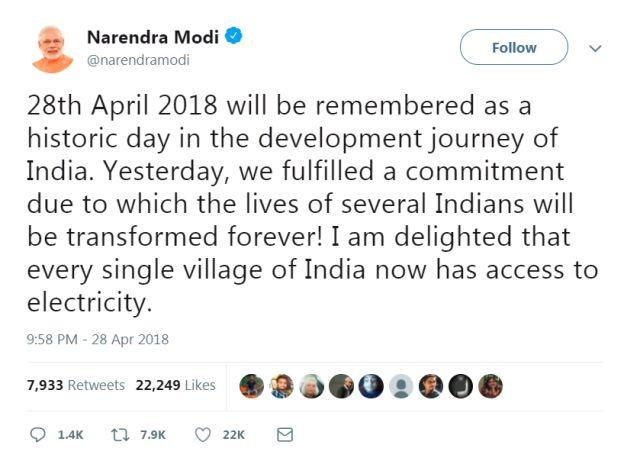
Task: Click the default gray silhouette liker avatar
Action: 401,386
